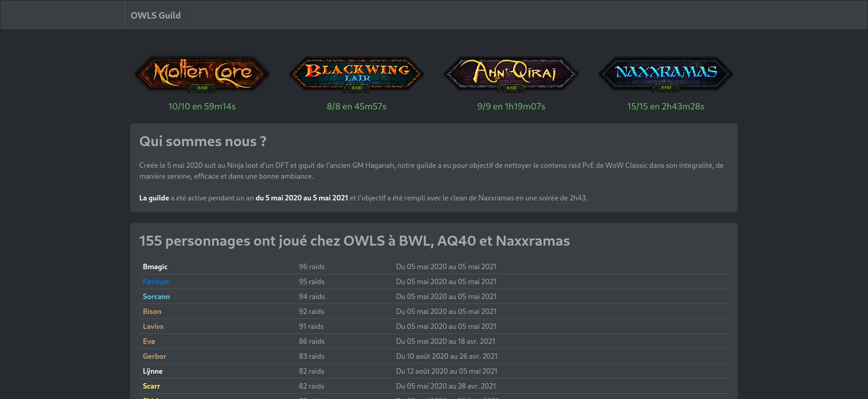Click Bmagic's date range
The image size is (868, 399).
446,266
